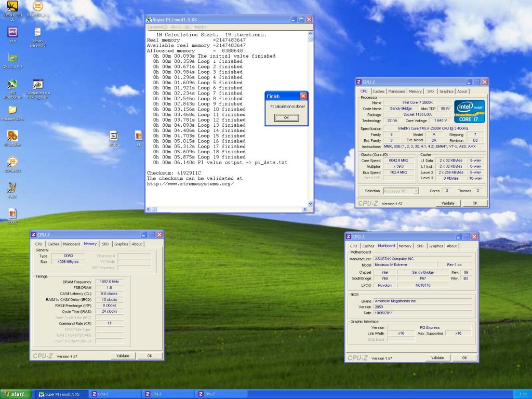The image size is (532, 399).
Task: Click OK in the motherboard CPU-Z window
Action: point(464,358)
